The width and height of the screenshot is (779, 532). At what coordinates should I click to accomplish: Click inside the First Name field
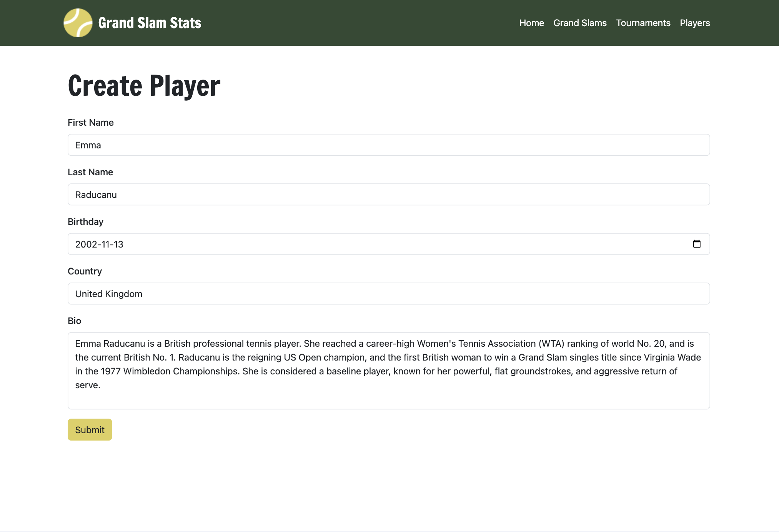(269, 145)
